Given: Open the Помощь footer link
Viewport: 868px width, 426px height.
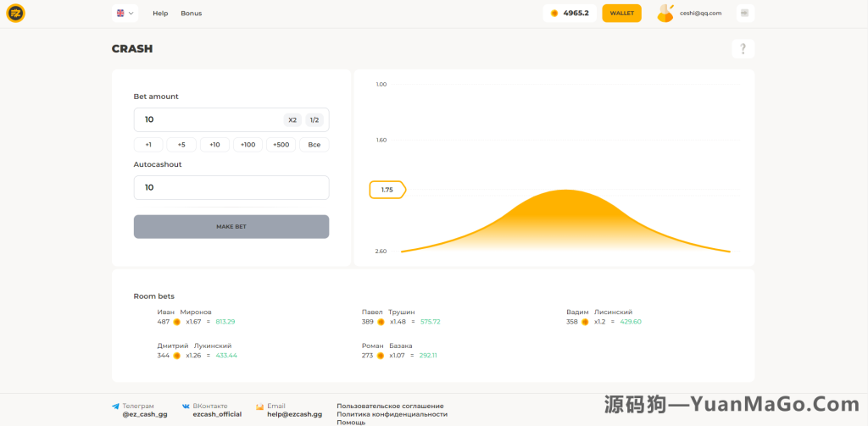Looking at the screenshot, I should click(351, 423).
